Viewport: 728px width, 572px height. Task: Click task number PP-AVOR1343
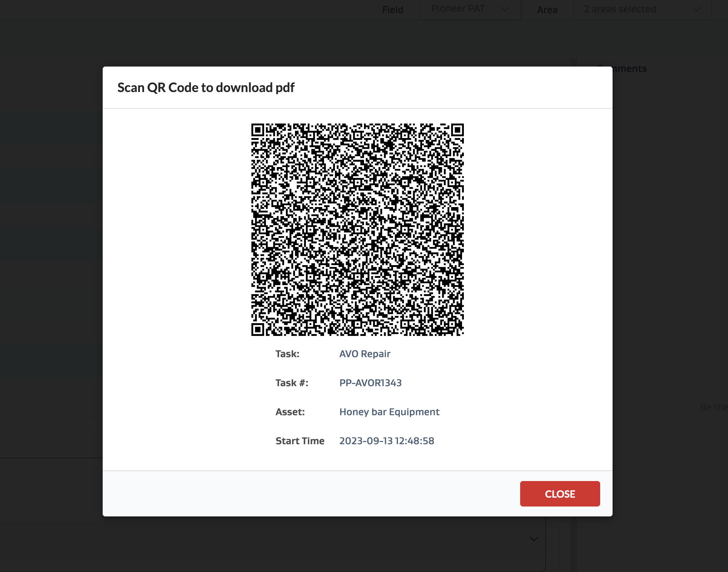click(x=370, y=383)
